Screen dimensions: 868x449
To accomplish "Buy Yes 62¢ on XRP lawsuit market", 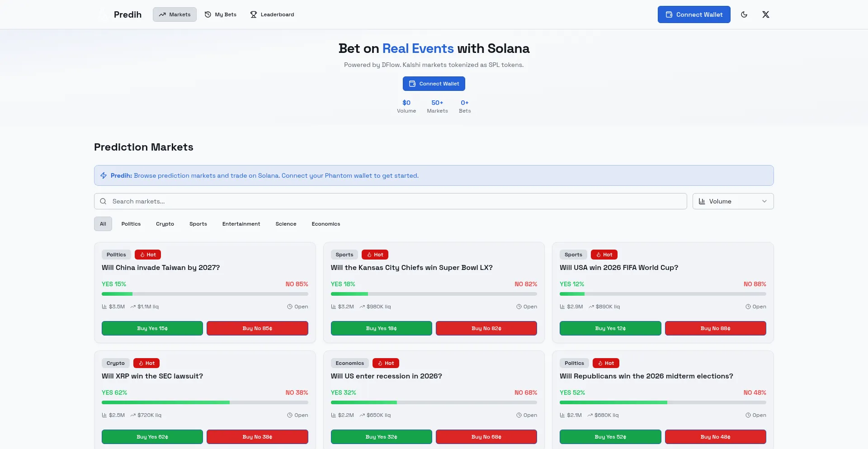I will [x=152, y=437].
